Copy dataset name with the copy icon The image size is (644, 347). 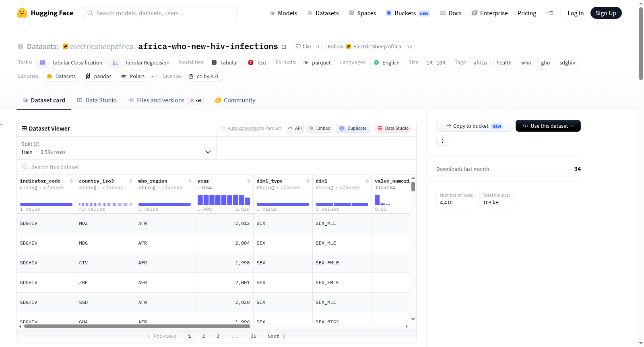[x=283, y=46]
